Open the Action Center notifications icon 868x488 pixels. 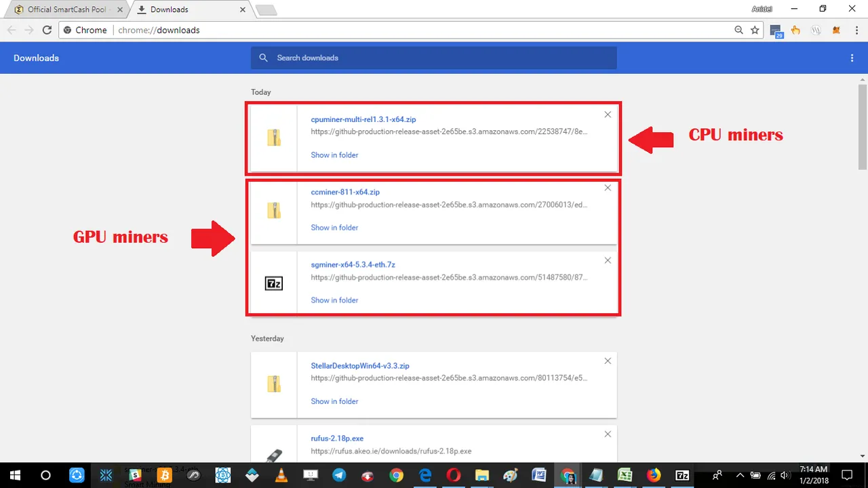847,475
